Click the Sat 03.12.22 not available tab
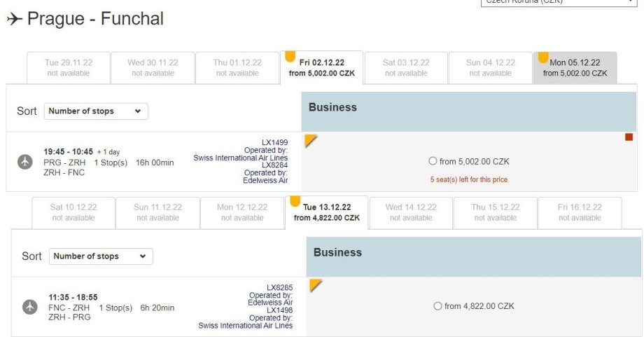The width and height of the screenshot is (644, 337). pos(406,67)
